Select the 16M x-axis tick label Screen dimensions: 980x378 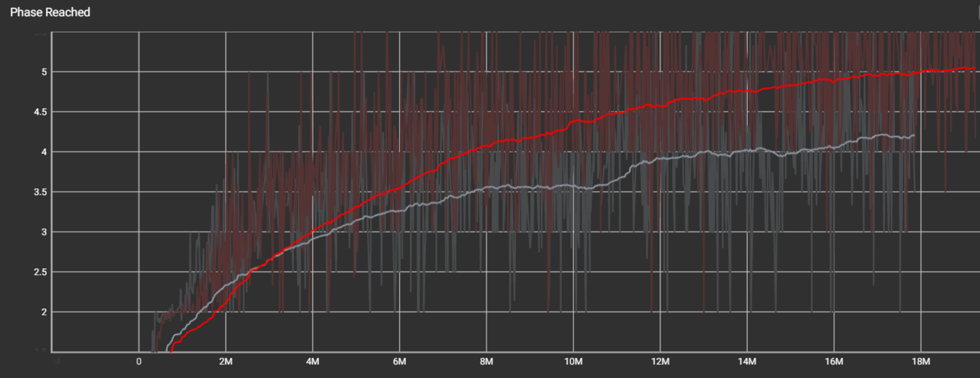tap(834, 362)
